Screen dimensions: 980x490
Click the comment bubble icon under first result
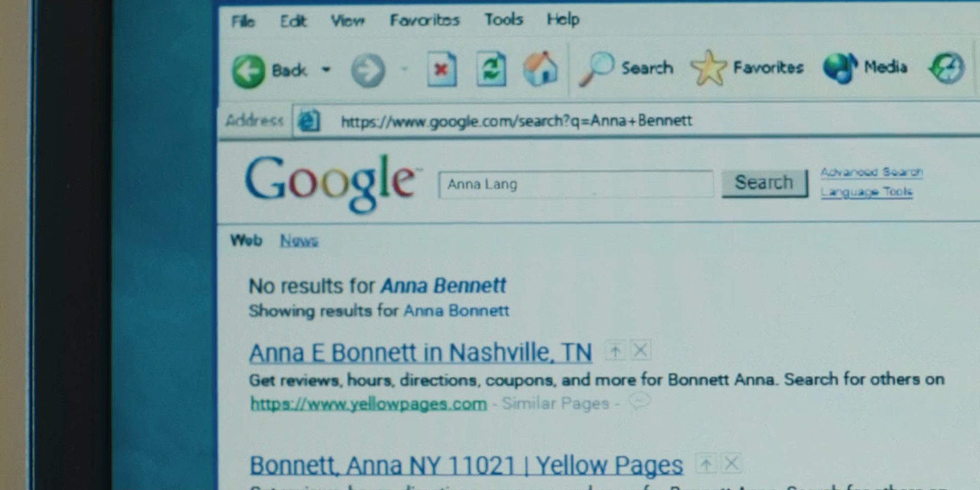pyautogui.click(x=639, y=401)
